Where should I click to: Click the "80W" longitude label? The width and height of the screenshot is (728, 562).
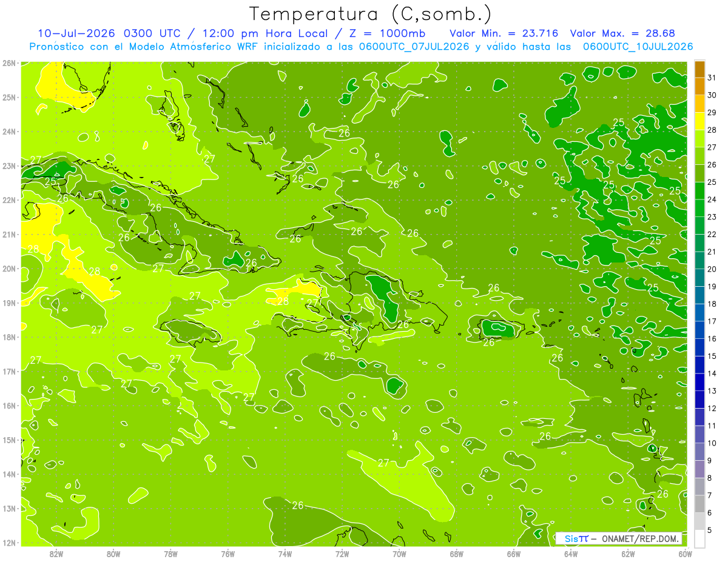coord(113,554)
